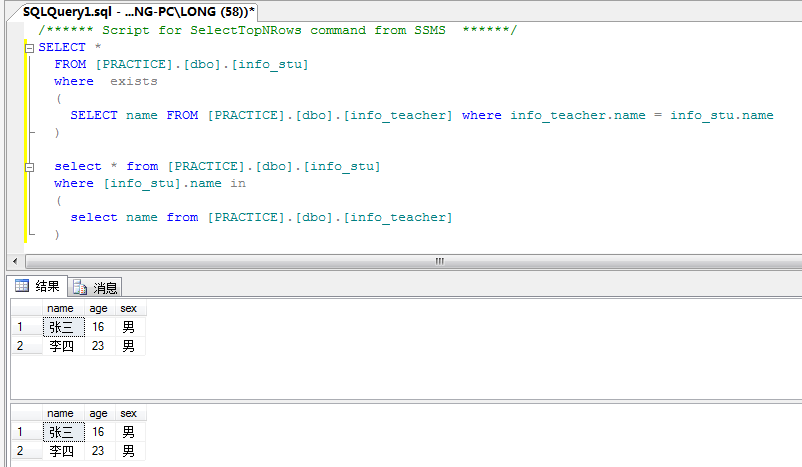The image size is (802, 467).
Task: Collapse the first SELECT statement block
Action: click(30, 48)
